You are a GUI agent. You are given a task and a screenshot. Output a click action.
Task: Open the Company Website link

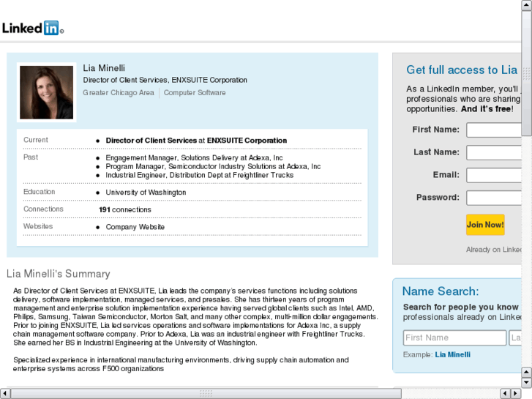pyautogui.click(x=135, y=227)
